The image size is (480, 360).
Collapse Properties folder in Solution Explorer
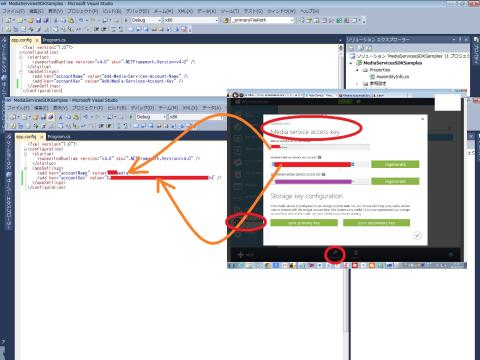[357, 70]
